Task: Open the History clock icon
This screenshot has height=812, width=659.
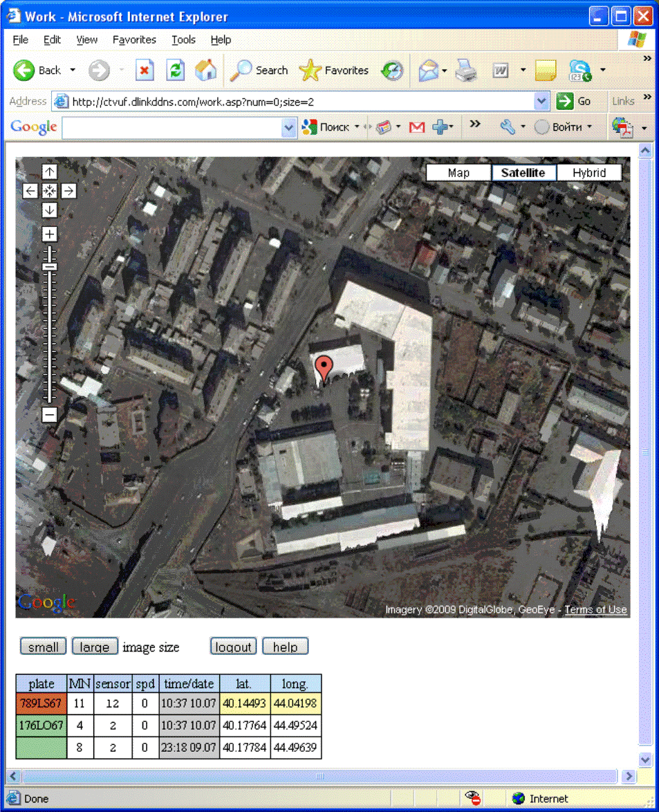Action: click(x=392, y=70)
